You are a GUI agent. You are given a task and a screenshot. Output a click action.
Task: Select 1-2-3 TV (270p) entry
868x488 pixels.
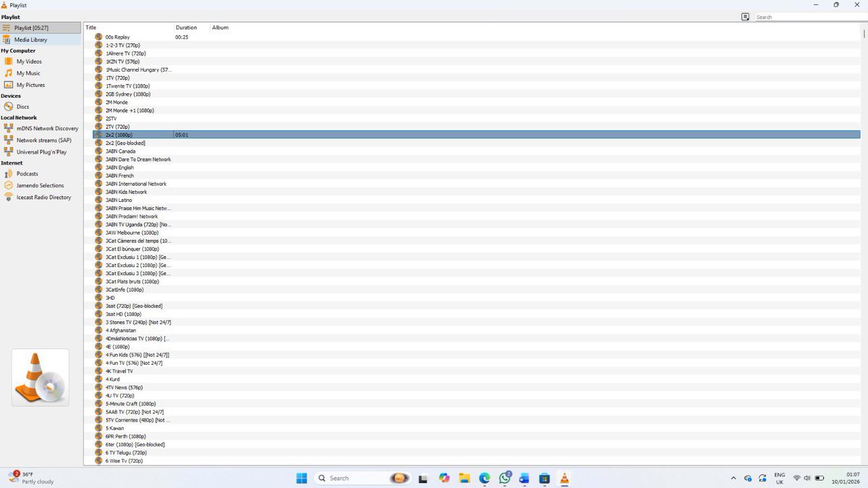coord(123,45)
